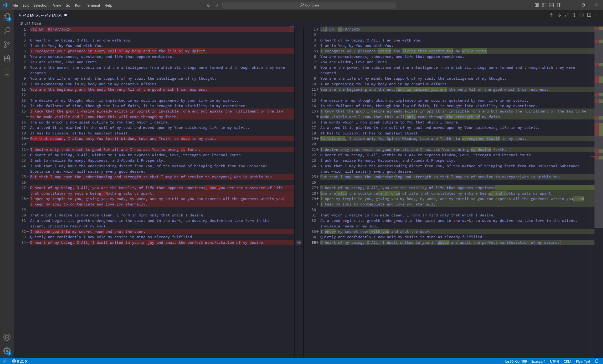The width and height of the screenshot is (603, 364).
Task: Toggle inline view split icon in diff toolbar
Action: [589, 15]
